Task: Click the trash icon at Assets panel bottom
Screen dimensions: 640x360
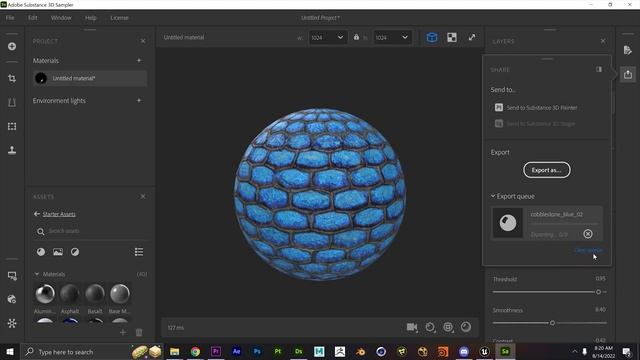Action: tap(139, 332)
